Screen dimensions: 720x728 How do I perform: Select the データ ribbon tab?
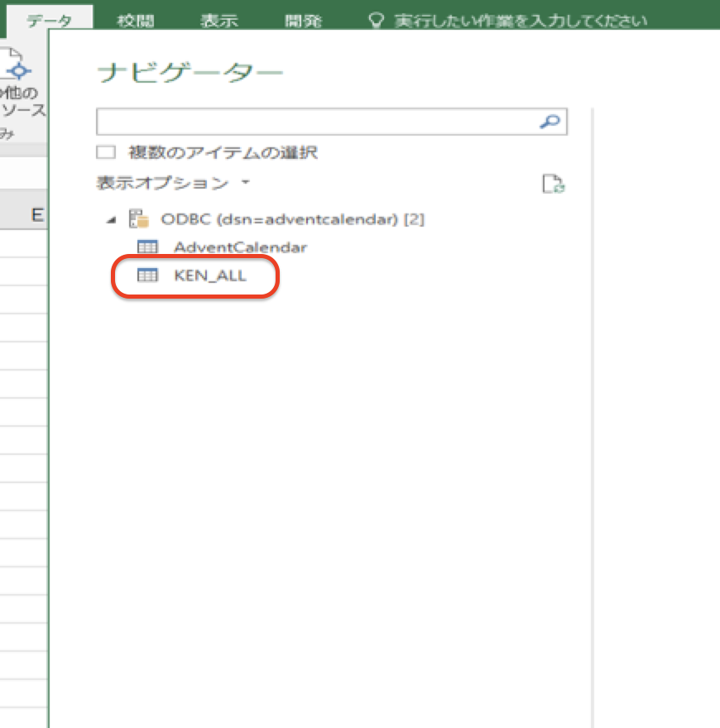(x=52, y=18)
